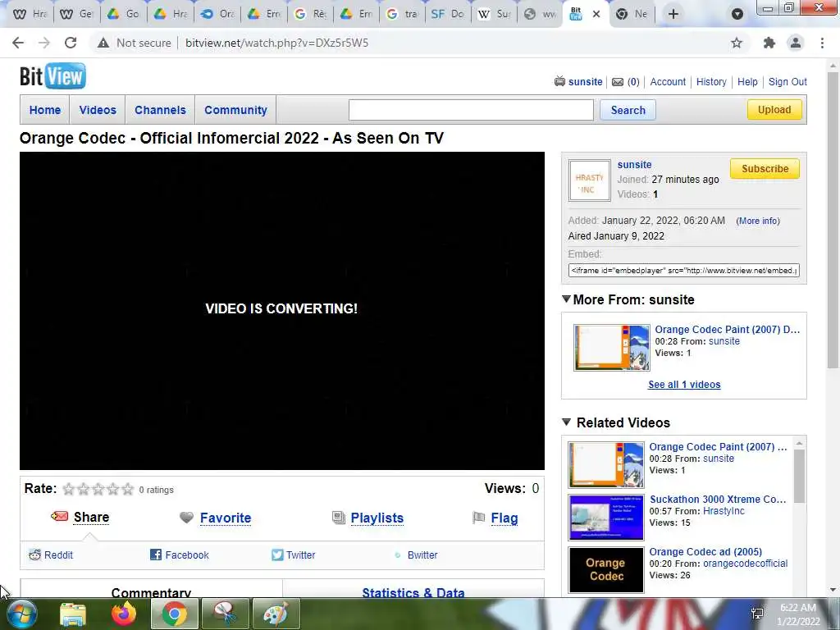
Task: Rate the video one star
Action: (69, 489)
